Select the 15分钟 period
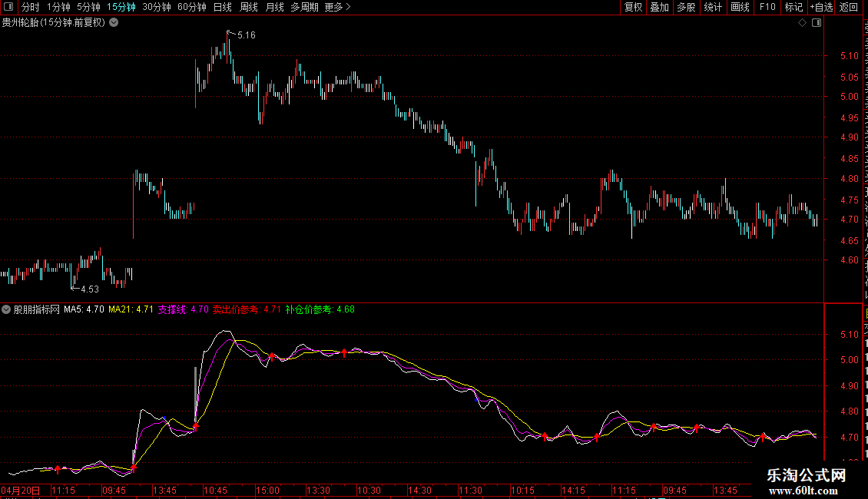Viewport: 868px width, 499px height. (x=121, y=7)
